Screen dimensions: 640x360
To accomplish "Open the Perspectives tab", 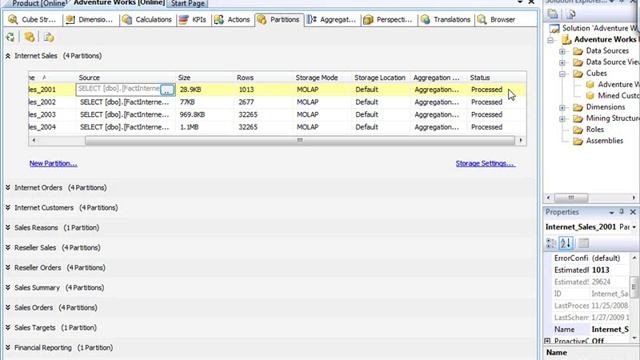I will [x=389, y=20].
